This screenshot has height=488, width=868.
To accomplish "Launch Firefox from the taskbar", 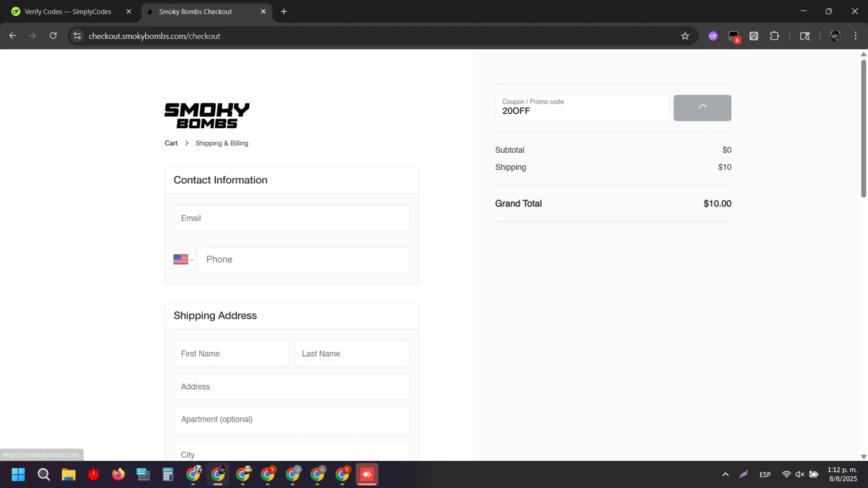I will tap(119, 475).
